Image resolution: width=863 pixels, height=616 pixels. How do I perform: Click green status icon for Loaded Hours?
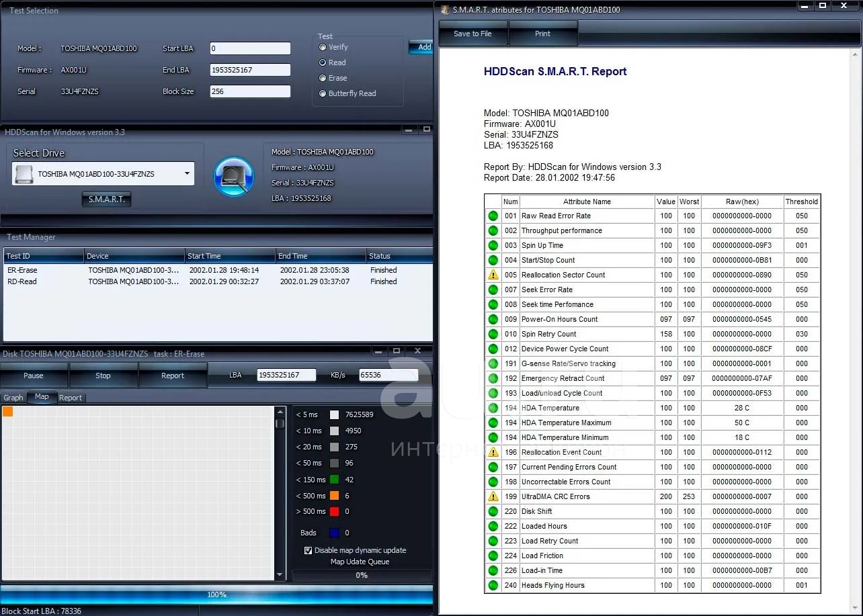[x=493, y=526]
